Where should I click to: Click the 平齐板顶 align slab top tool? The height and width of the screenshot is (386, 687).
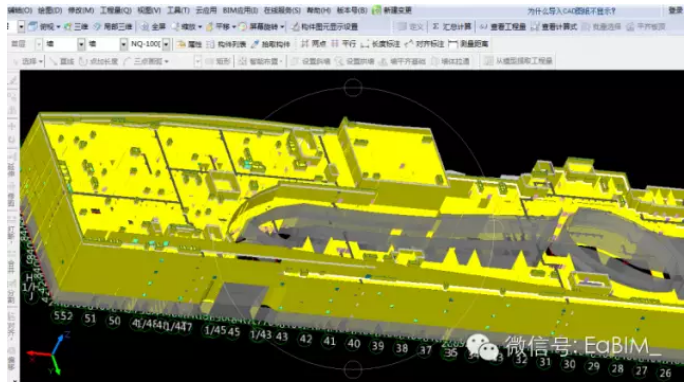coord(646,27)
